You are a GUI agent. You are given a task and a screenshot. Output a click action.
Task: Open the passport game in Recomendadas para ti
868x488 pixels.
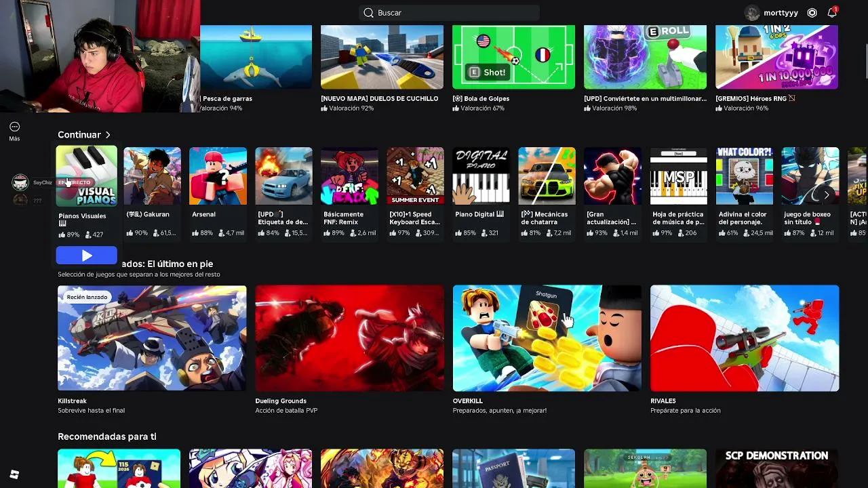513,468
